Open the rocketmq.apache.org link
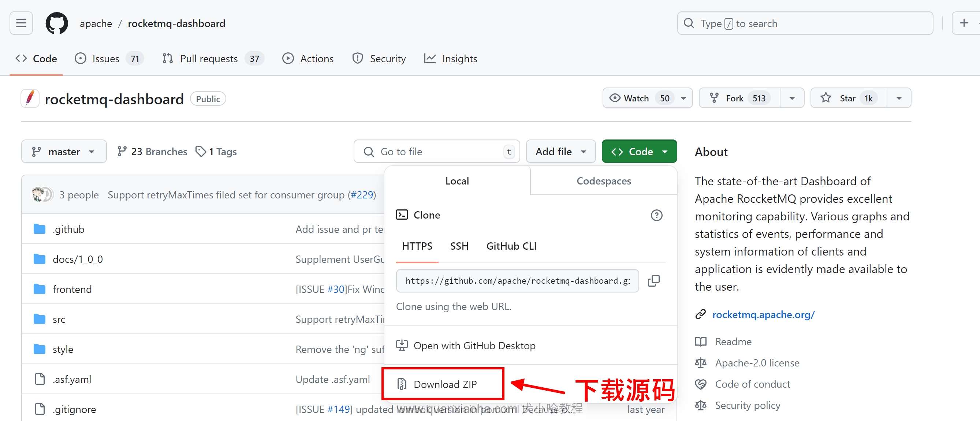 pos(763,314)
